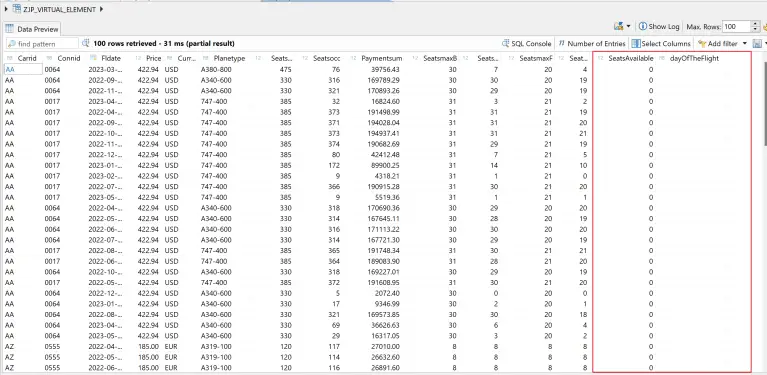767x375 pixels.
Task: Select the Paymentsum cell 26632.60
Action: (385, 357)
